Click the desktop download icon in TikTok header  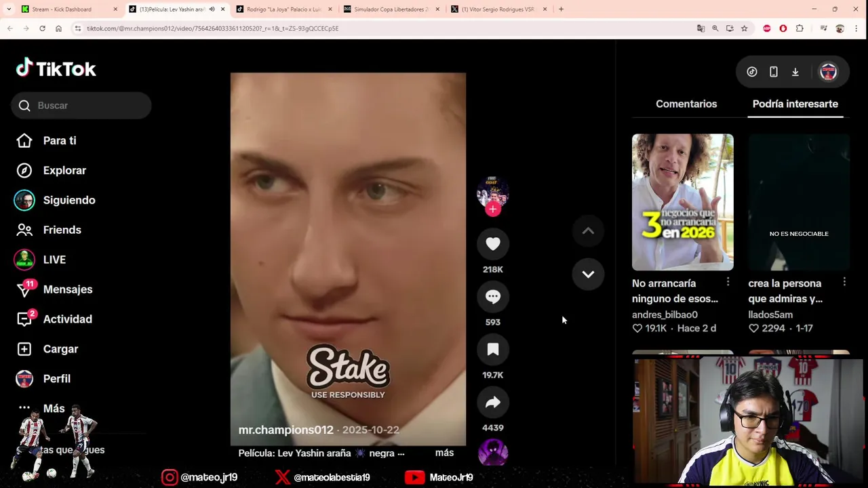click(795, 72)
